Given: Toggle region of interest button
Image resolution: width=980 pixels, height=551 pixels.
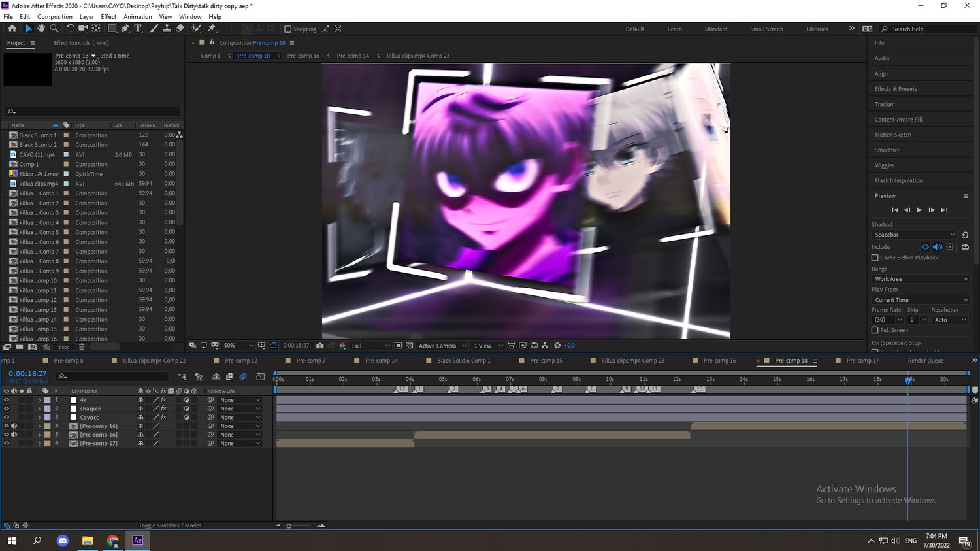Looking at the screenshot, I should 398,346.
